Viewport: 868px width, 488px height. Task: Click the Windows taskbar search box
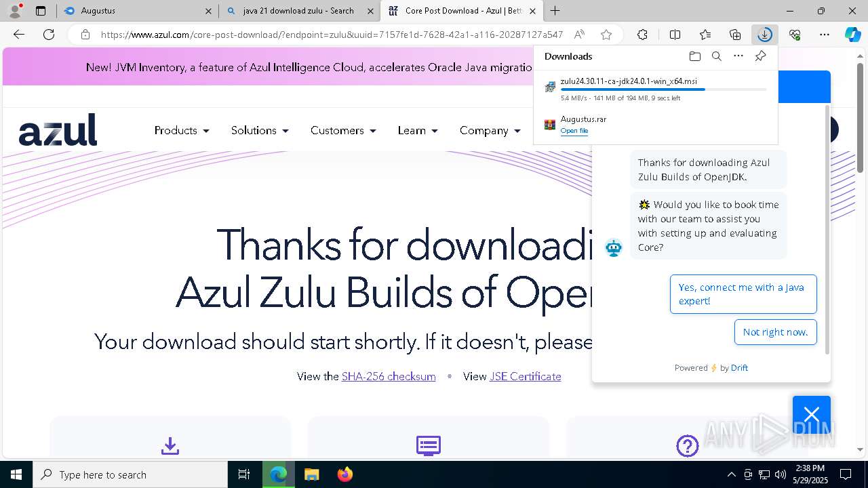[130, 474]
